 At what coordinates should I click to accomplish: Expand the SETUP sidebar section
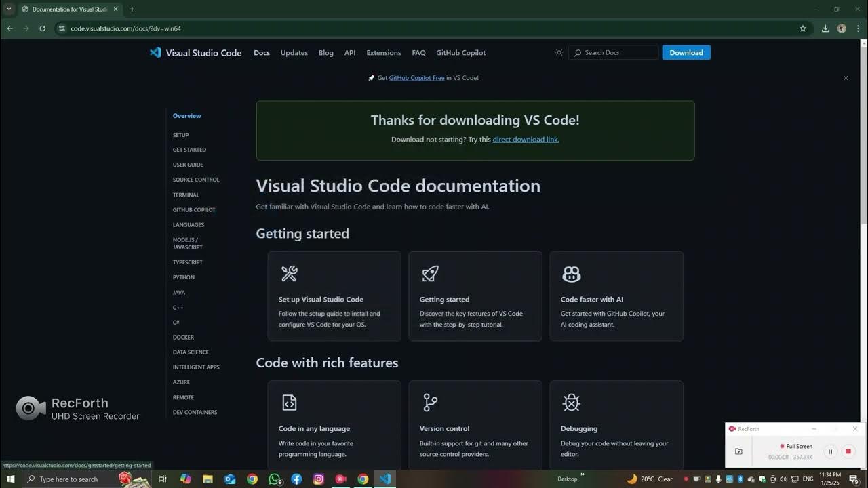coord(181,135)
